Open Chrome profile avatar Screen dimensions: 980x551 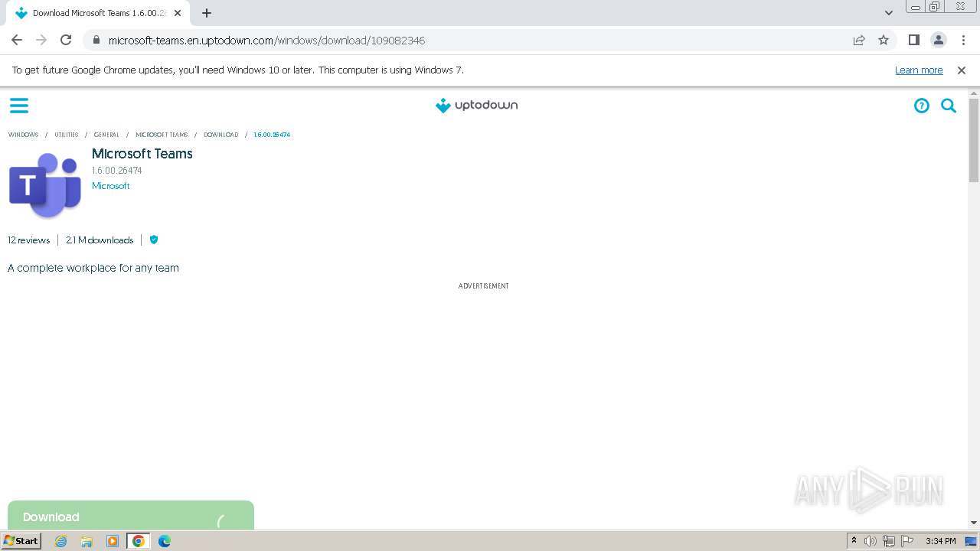938,40
